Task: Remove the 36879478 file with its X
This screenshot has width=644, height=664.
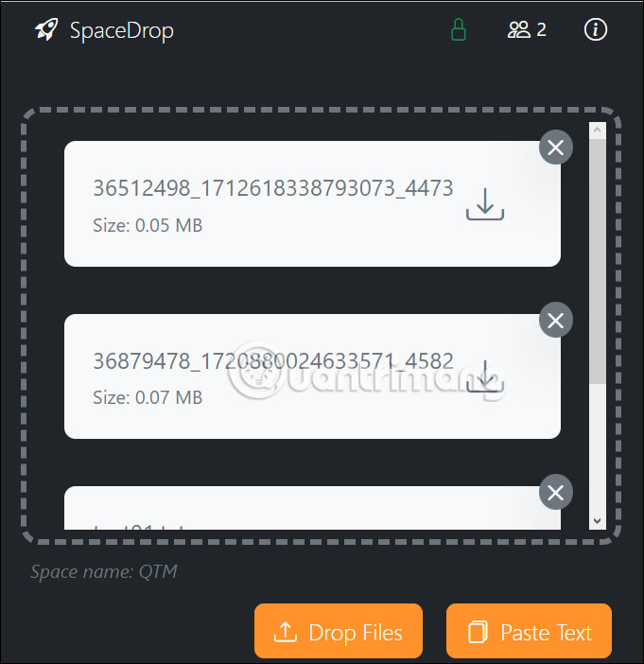Action: pos(555,320)
